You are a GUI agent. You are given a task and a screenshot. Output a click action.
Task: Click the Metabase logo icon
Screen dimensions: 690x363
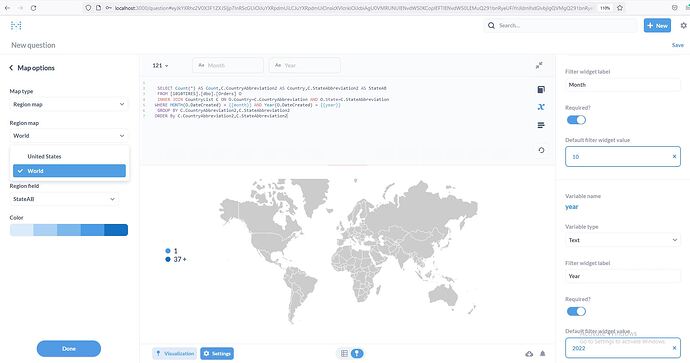(x=16, y=26)
